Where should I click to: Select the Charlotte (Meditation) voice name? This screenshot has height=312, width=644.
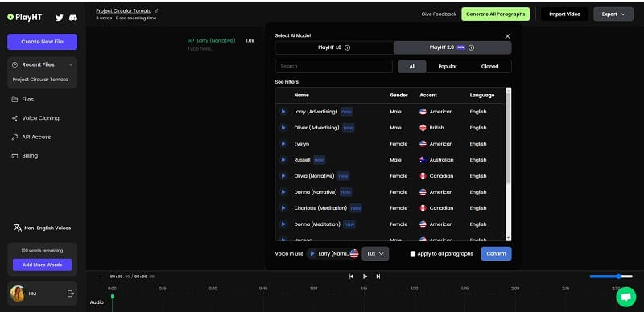point(320,208)
